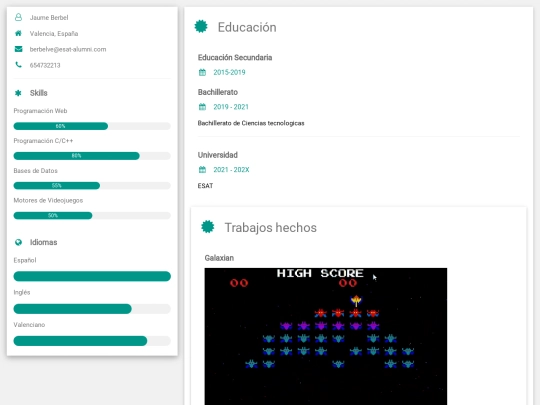Click the Programación Web 60% progress bar
This screenshot has height=405, width=540.
pyautogui.click(x=92, y=126)
